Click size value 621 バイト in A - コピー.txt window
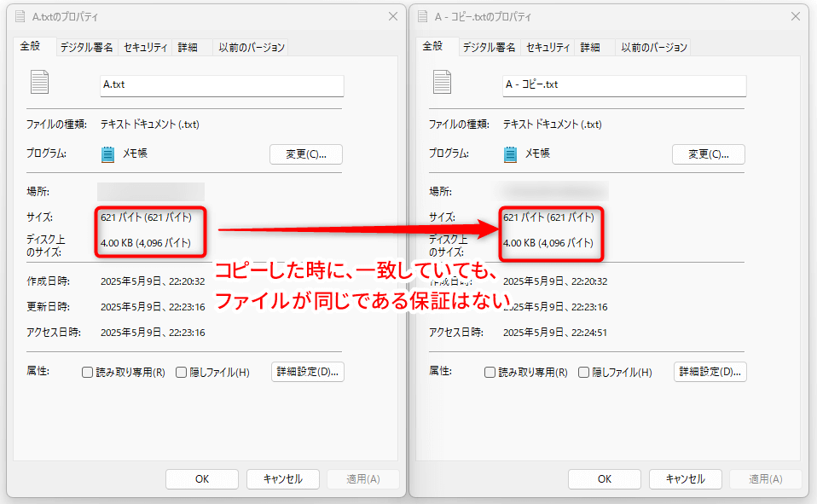The height and width of the screenshot is (504, 817). (x=548, y=217)
